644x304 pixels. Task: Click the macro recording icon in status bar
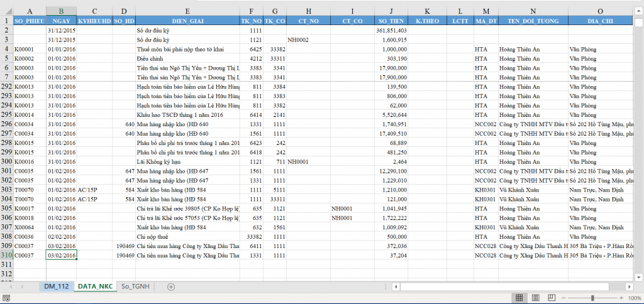tap(5, 298)
